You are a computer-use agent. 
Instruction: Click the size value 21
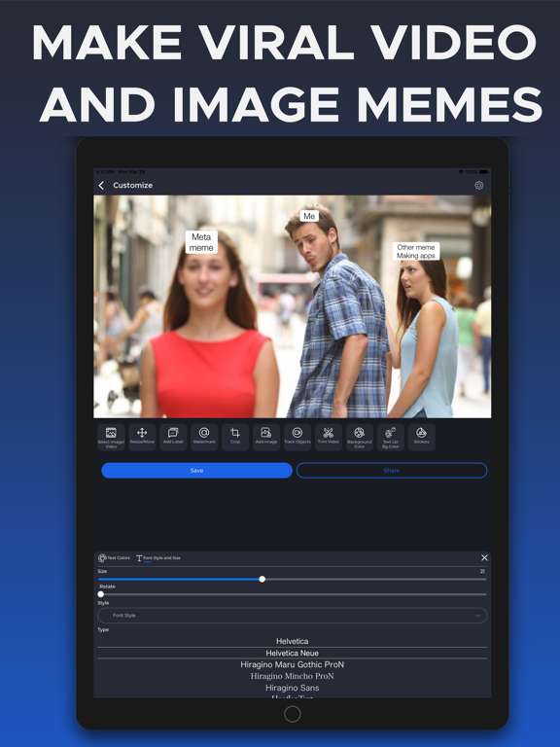pyautogui.click(x=482, y=571)
